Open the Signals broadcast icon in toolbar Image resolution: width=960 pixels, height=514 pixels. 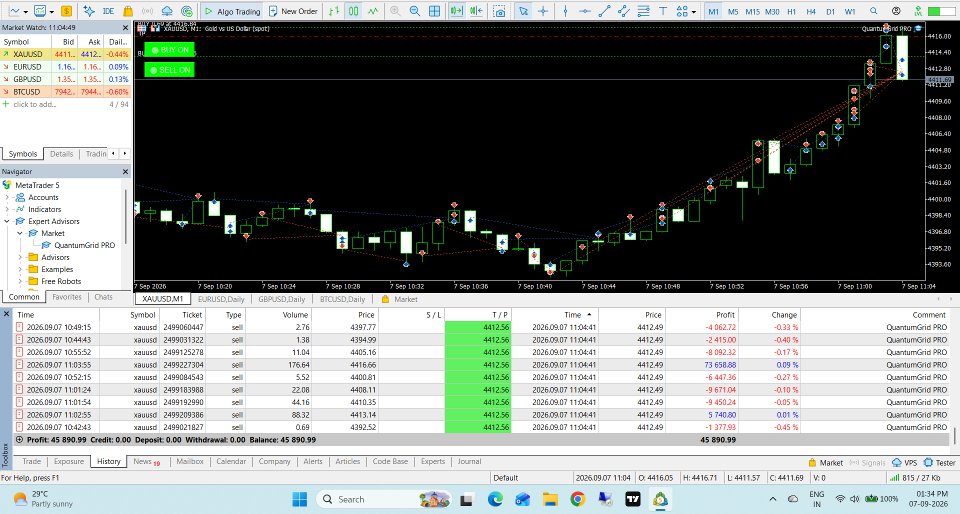point(148,11)
